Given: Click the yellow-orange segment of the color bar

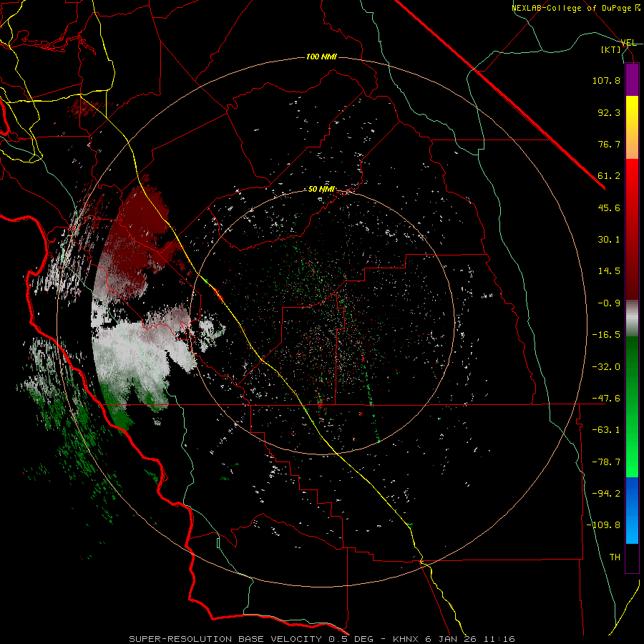Looking at the screenshot, I should (632, 127).
